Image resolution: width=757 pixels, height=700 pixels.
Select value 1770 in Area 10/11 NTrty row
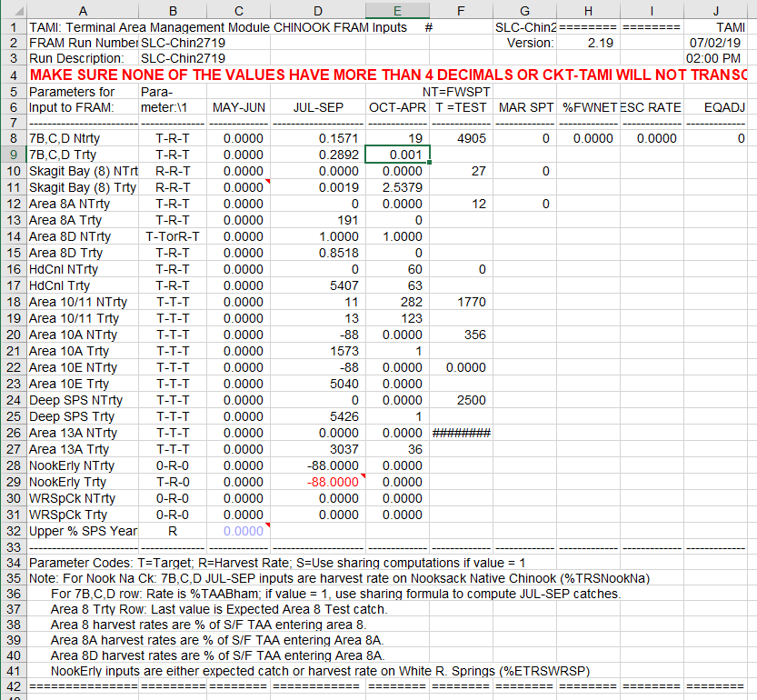click(x=461, y=302)
